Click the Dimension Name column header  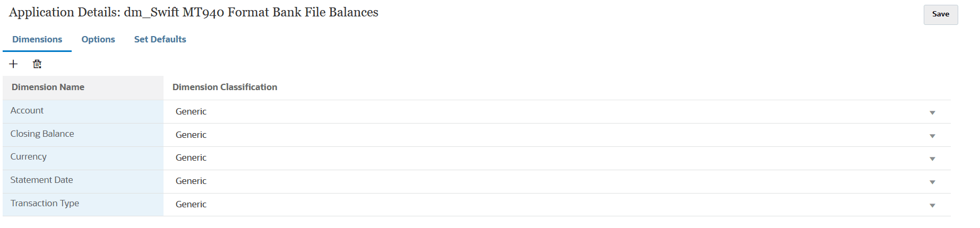pos(48,87)
